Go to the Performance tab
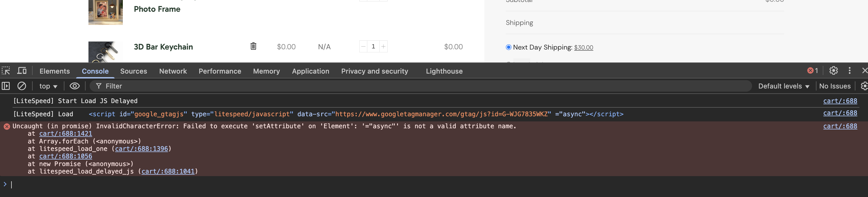868x197 pixels. pyautogui.click(x=220, y=71)
